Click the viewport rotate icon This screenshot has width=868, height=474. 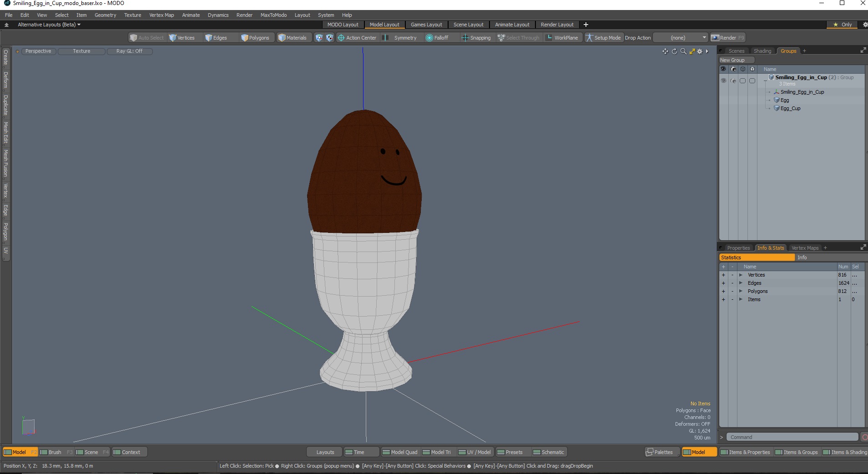click(x=674, y=51)
